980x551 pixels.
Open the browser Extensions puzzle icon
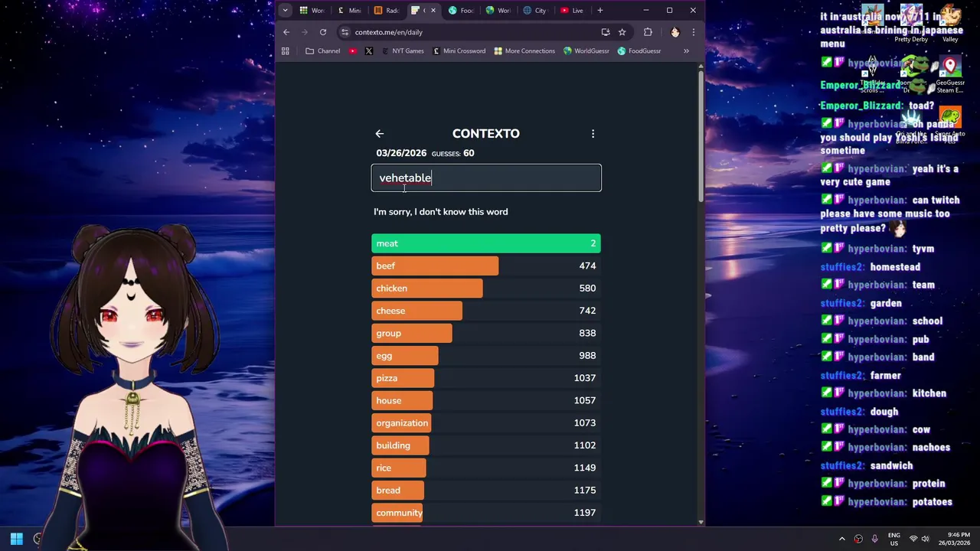tap(648, 32)
